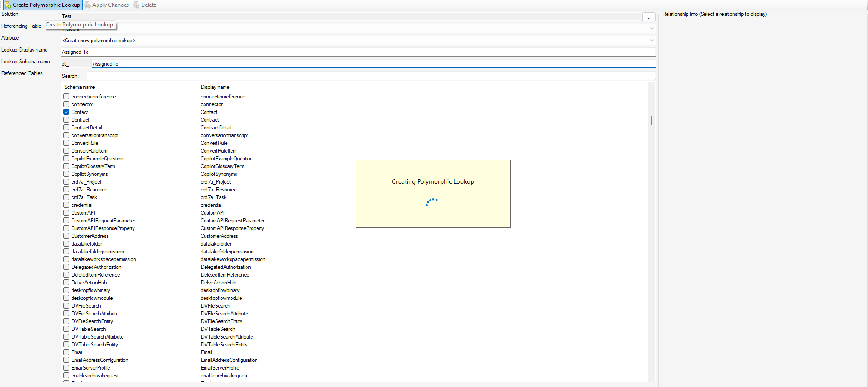Select the crd7a_Project checkbox
868x387 pixels.
pyautogui.click(x=67, y=182)
